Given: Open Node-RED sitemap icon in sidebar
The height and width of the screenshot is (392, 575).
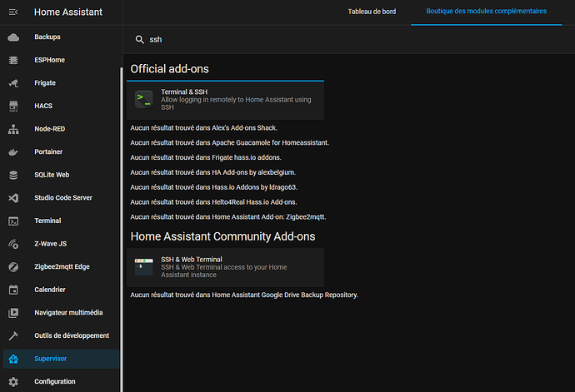Looking at the screenshot, I should [13, 129].
